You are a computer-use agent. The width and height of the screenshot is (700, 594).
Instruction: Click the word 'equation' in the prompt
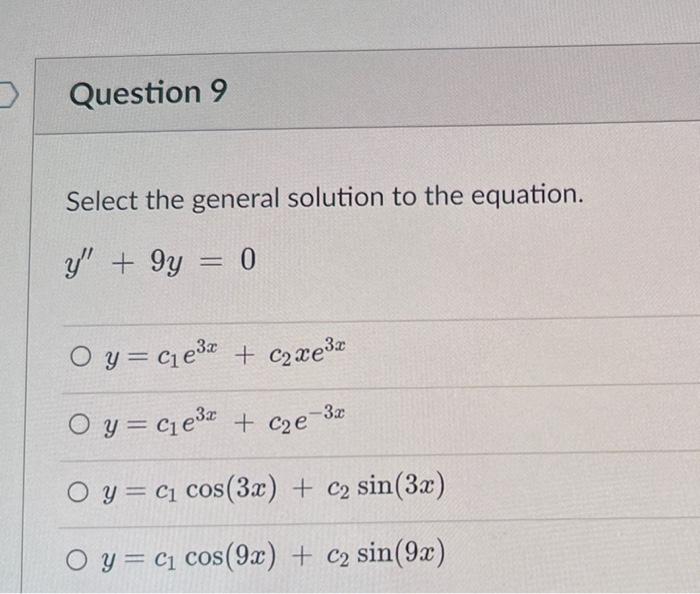[x=527, y=195]
